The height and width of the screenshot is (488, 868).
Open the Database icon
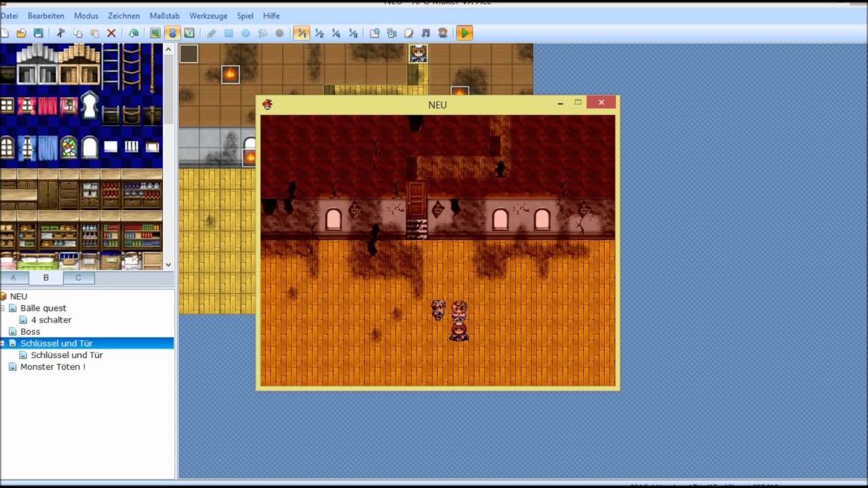[374, 33]
